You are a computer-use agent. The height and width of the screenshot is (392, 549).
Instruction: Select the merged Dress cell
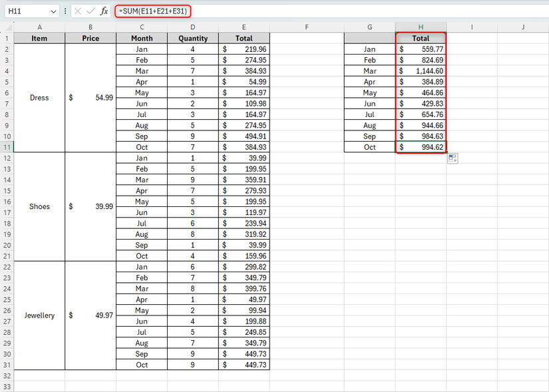pos(39,97)
